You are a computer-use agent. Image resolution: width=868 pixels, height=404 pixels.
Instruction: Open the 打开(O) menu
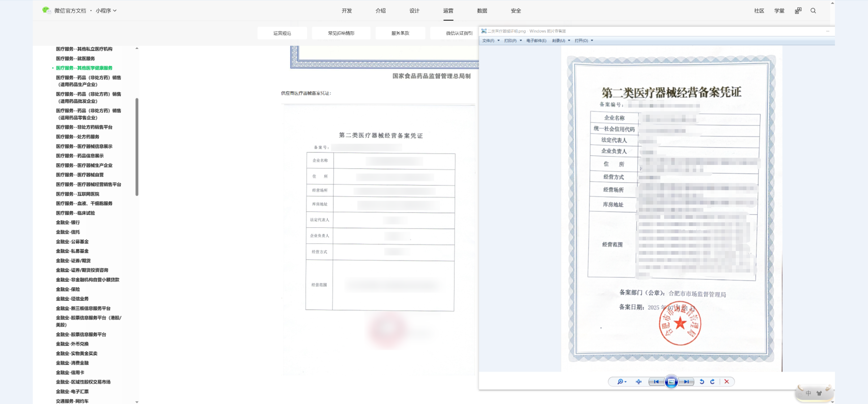pos(584,41)
